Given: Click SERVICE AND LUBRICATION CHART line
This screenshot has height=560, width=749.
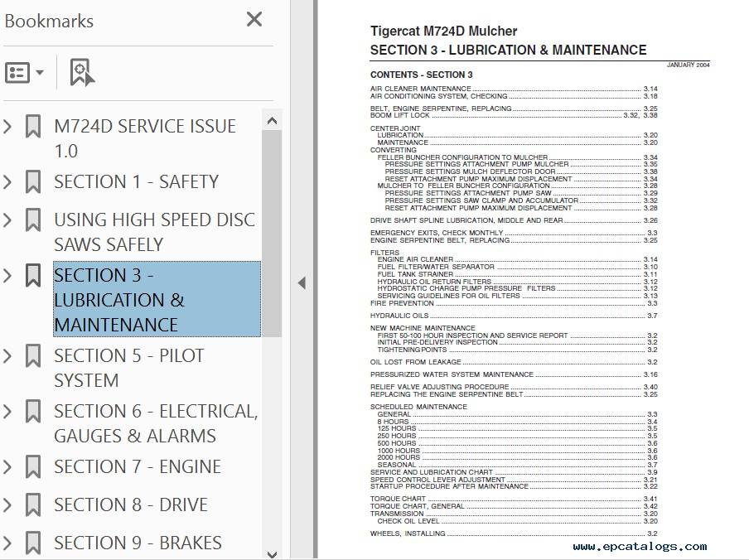Looking at the screenshot, I should point(514,473).
